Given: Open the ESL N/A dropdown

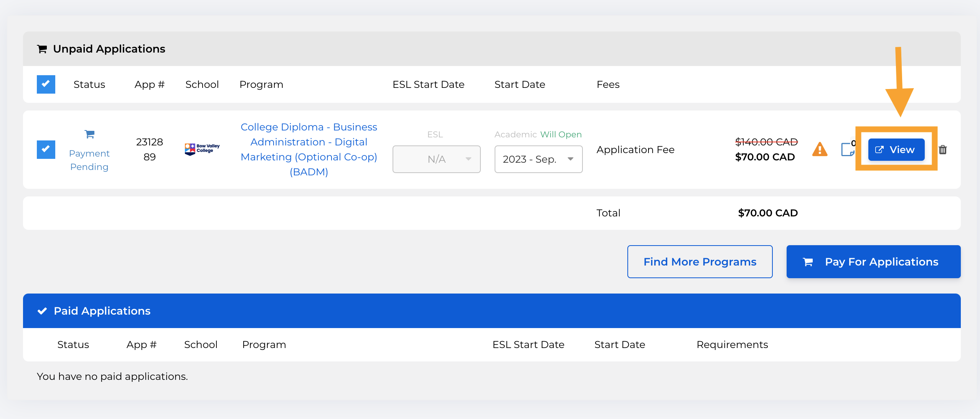Looking at the screenshot, I should pyautogui.click(x=436, y=159).
